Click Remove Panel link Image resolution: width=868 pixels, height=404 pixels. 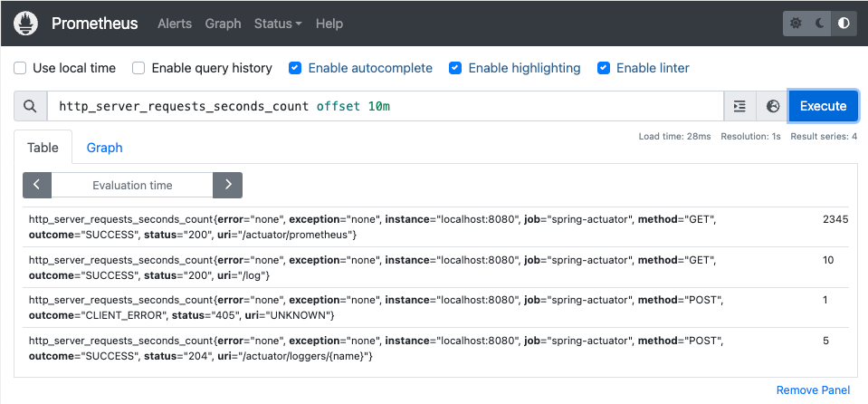tap(813, 390)
